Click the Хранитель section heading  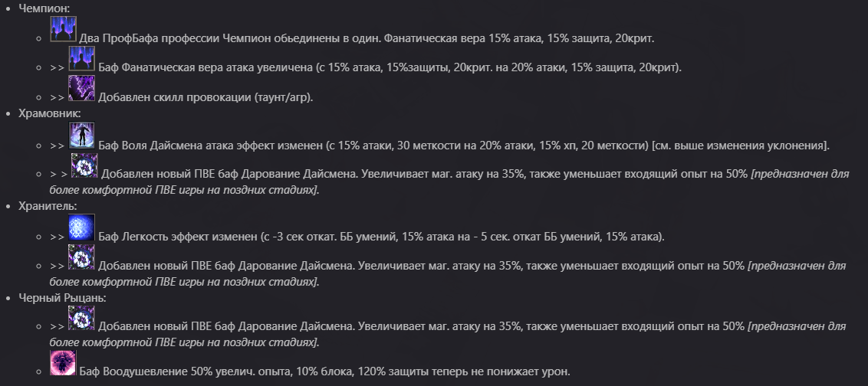46,205
